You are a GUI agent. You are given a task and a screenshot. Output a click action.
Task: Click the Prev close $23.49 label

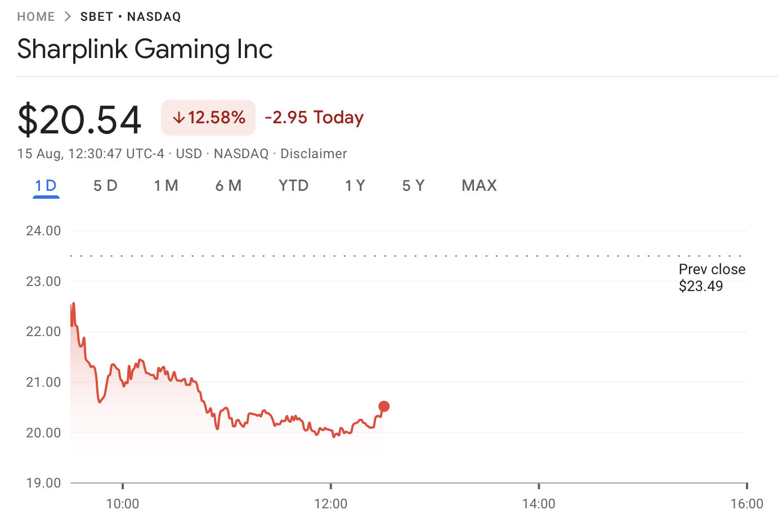coord(711,277)
